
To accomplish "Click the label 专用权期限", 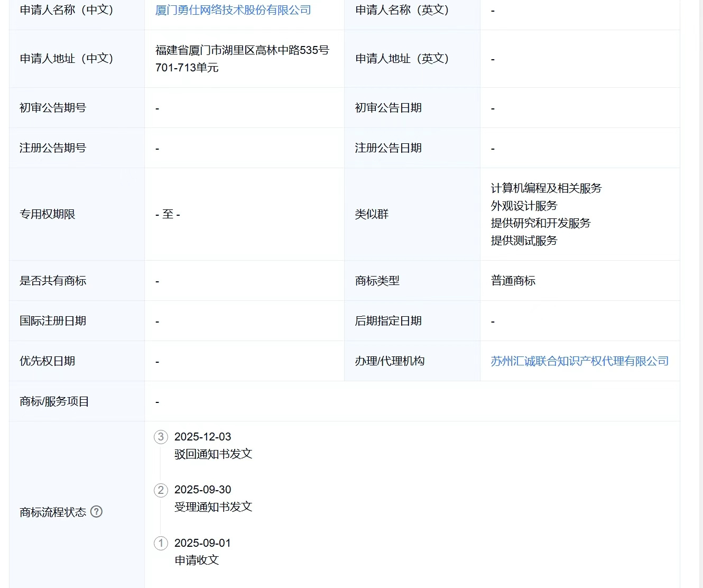I will point(48,214).
